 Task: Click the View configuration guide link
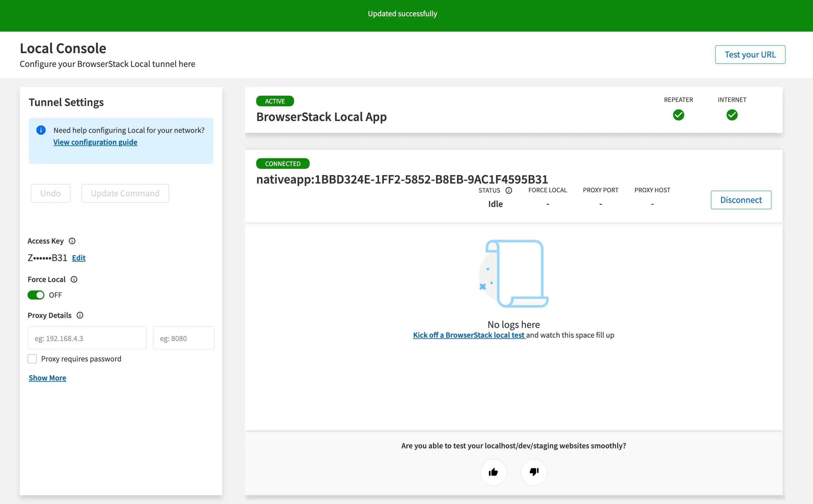point(95,142)
